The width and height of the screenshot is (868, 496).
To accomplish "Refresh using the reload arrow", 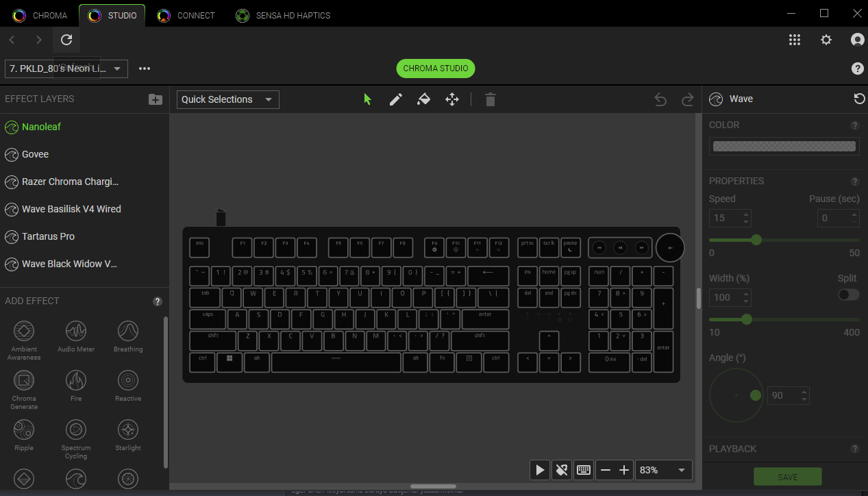I will [x=66, y=40].
